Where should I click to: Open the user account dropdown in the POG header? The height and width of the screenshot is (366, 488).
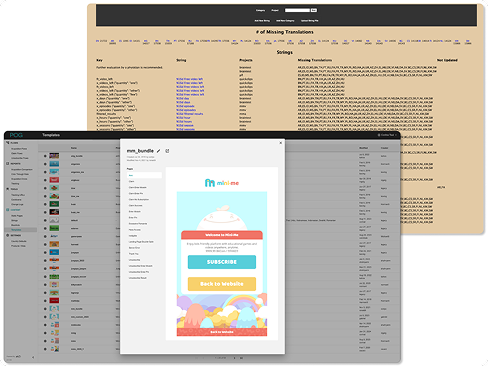[387, 135]
